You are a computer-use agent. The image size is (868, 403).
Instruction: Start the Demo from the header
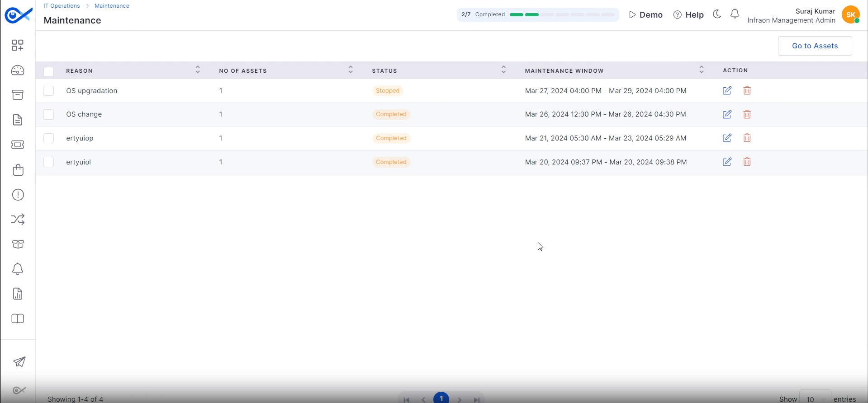(x=645, y=15)
